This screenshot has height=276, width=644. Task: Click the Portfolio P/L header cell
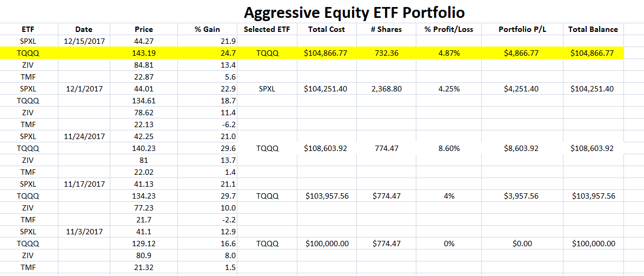(522, 29)
